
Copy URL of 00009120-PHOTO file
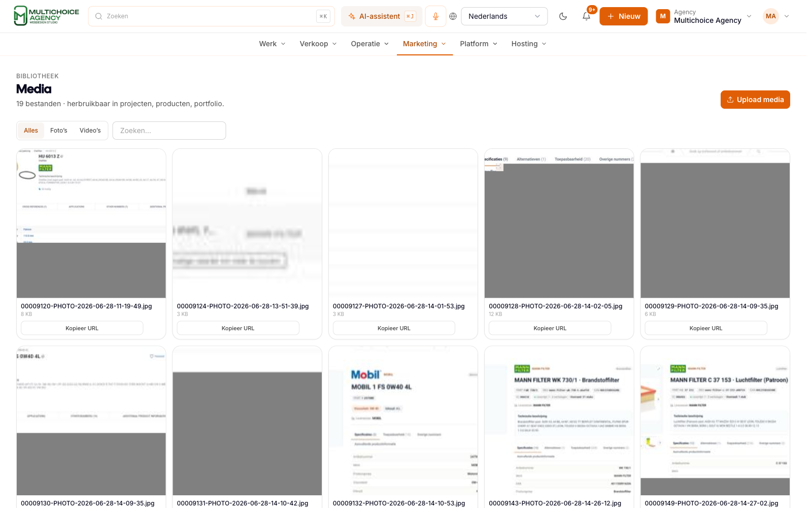(x=82, y=328)
